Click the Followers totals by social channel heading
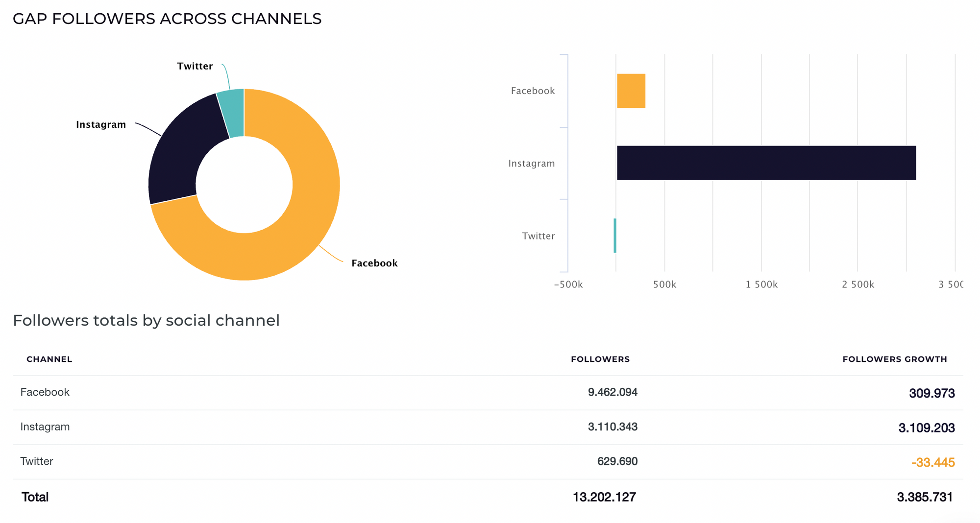The width and height of the screenshot is (980, 523). tap(146, 320)
